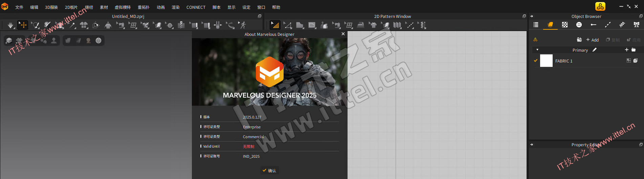
Task: Choose the lasso brush selection tool
Action: [x=35, y=25]
